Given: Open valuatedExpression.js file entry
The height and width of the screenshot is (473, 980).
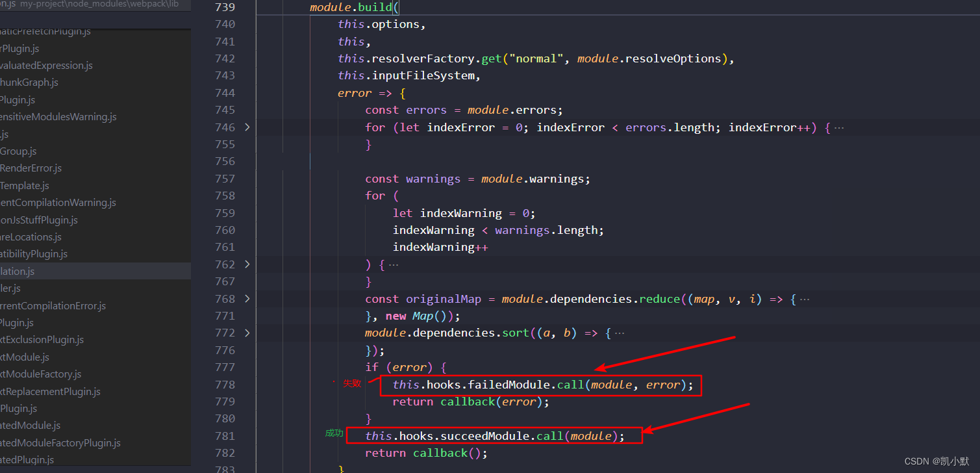Looking at the screenshot, I should coord(46,66).
